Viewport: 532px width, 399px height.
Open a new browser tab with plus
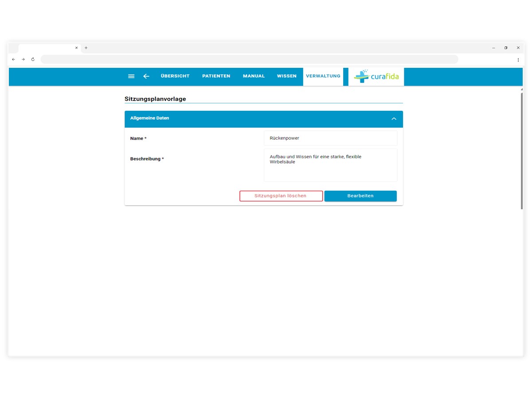(86, 48)
